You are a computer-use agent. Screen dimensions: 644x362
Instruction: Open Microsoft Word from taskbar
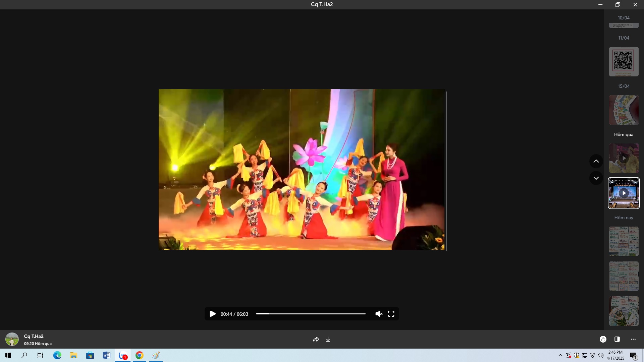pyautogui.click(x=106, y=356)
